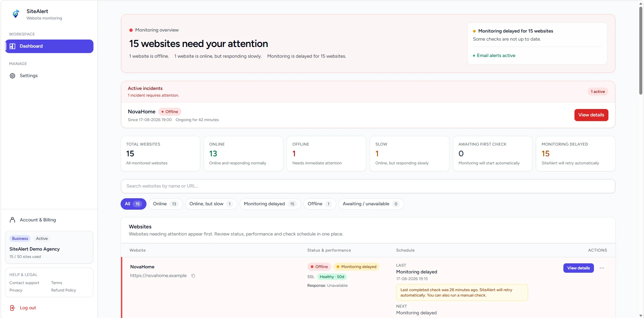
Task: Click the Status & performance column header
Action: [329, 250]
